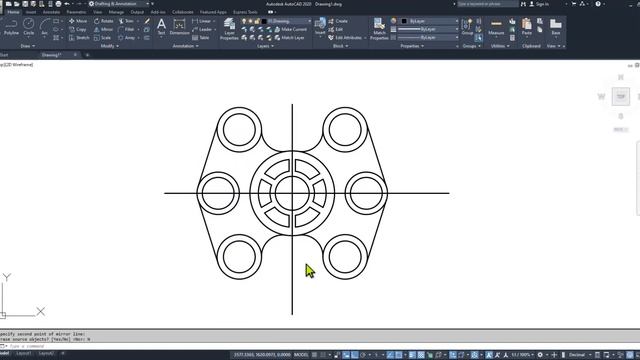Expand the Draw panel

[x=28, y=46]
